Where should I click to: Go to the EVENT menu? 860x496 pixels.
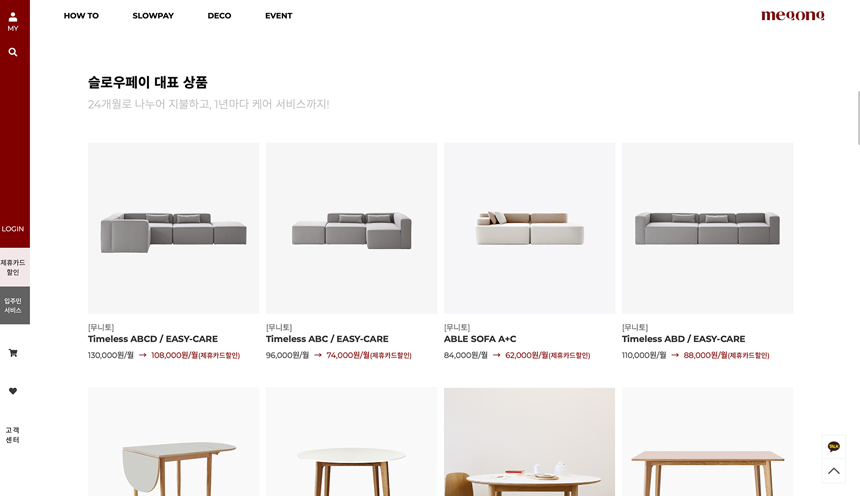pos(279,16)
